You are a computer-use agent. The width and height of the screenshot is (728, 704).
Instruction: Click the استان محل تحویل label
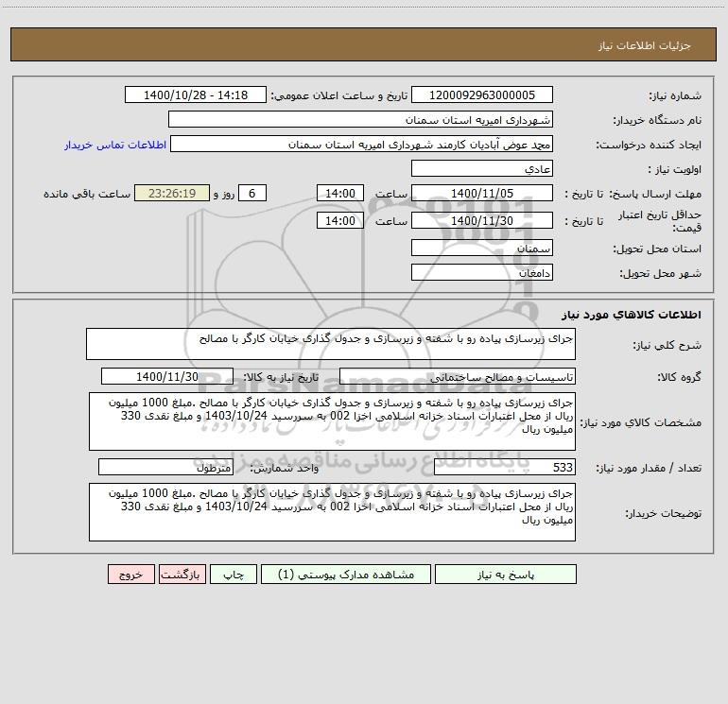[x=657, y=249]
